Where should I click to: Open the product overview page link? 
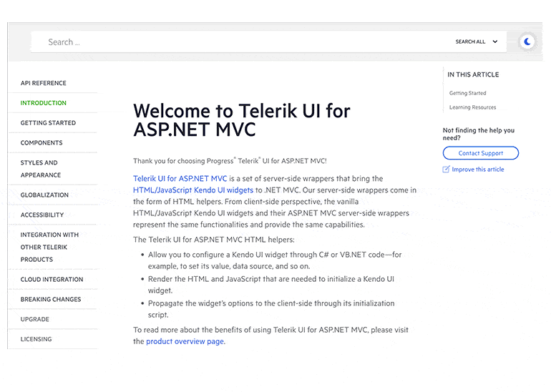click(x=185, y=342)
